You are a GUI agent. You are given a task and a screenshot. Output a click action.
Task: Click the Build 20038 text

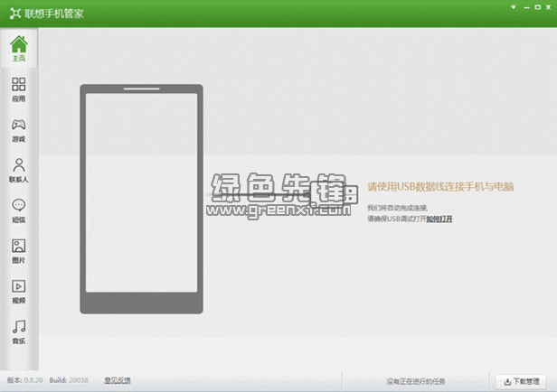click(69, 380)
